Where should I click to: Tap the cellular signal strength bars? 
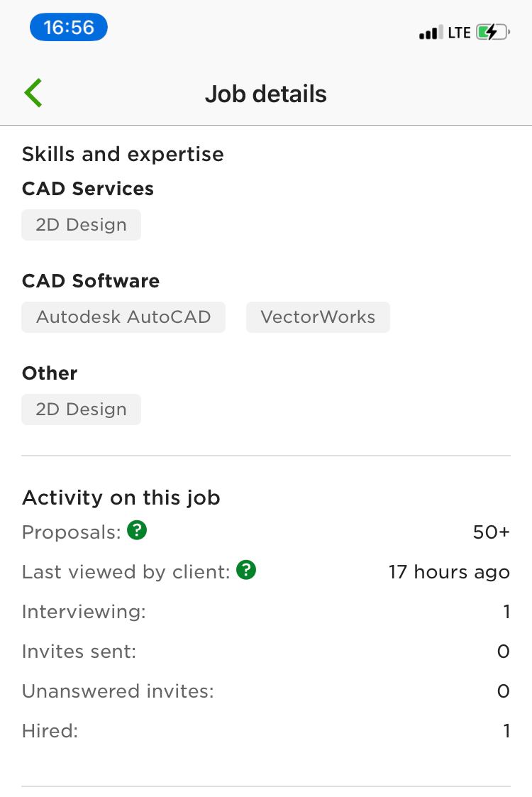click(x=431, y=33)
